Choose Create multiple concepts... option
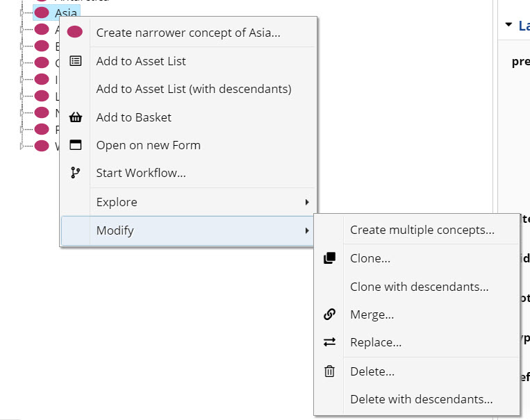 point(422,230)
